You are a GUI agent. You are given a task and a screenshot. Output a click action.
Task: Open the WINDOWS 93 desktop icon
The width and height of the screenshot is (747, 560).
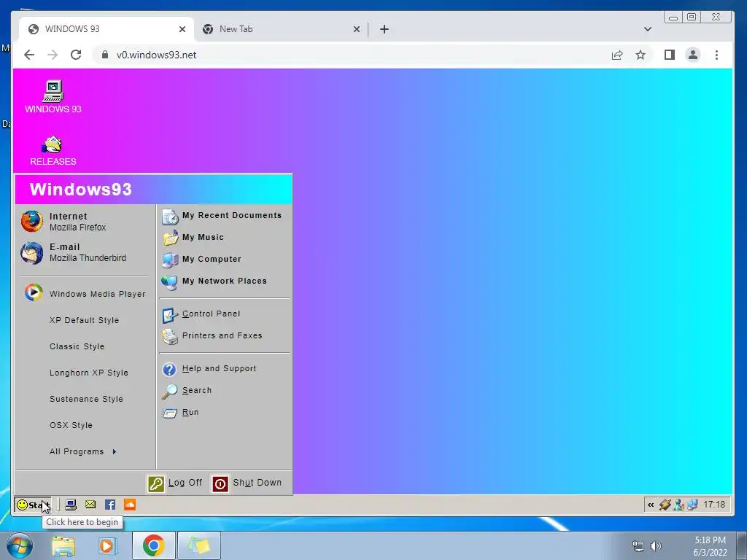(53, 97)
